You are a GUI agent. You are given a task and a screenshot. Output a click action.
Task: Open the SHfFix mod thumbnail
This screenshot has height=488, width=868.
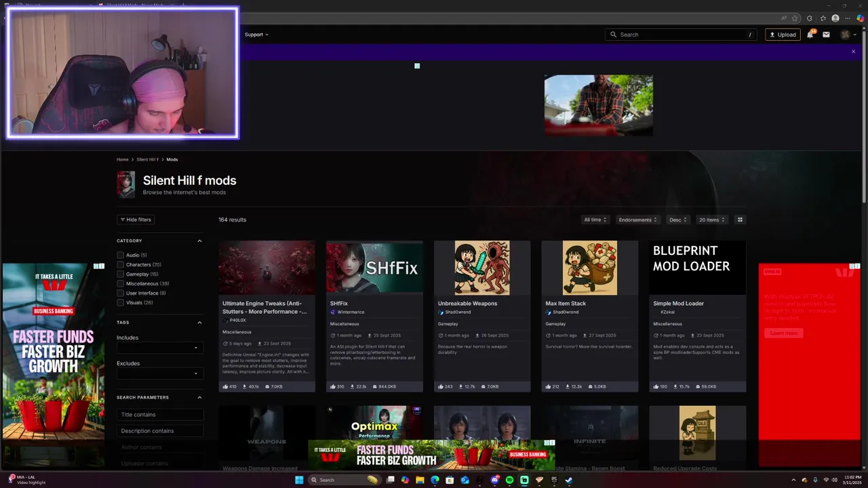pos(374,267)
